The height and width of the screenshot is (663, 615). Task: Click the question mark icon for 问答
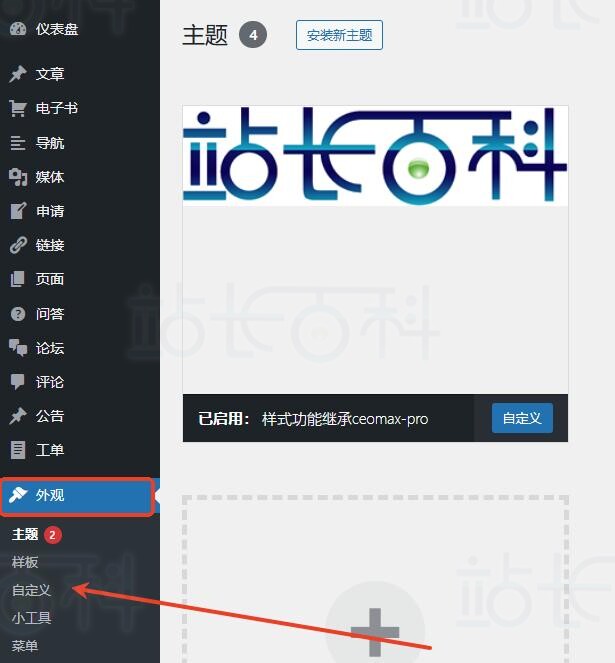tap(18, 314)
